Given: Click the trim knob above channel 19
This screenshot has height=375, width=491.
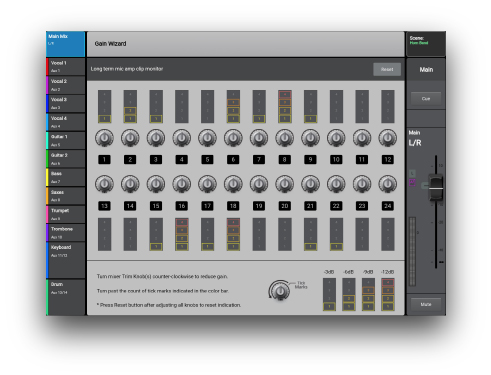Looking at the screenshot, I should pyautogui.click(x=259, y=184).
